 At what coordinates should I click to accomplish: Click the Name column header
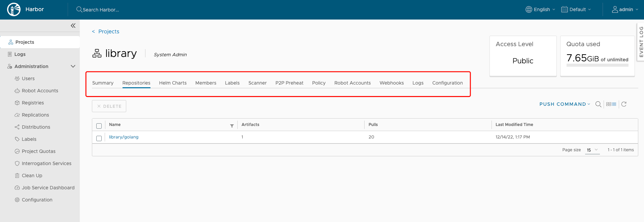(115, 125)
